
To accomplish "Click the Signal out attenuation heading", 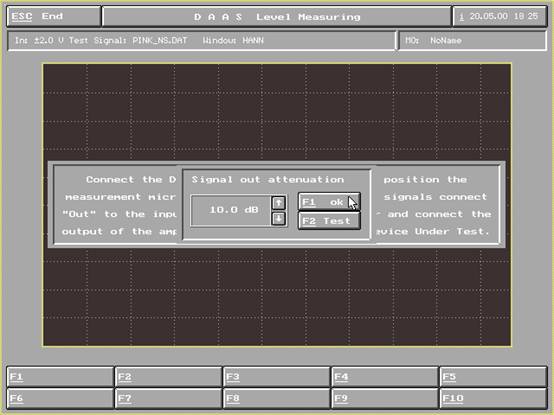I will pos(268,179).
